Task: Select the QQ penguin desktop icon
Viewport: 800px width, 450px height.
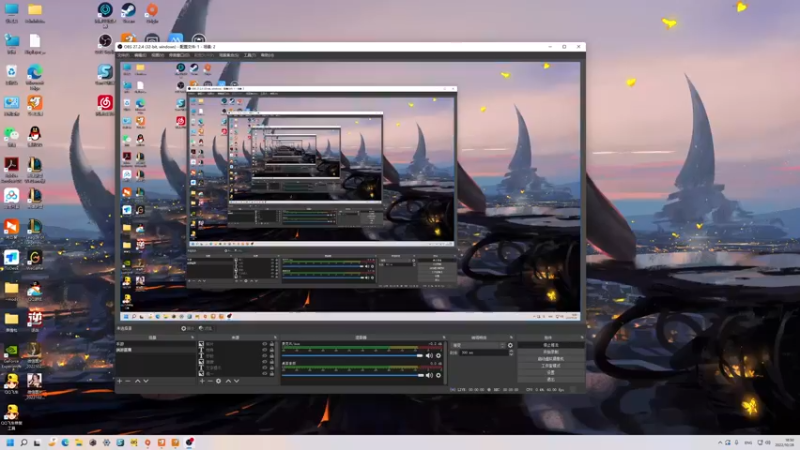Action: (x=35, y=136)
